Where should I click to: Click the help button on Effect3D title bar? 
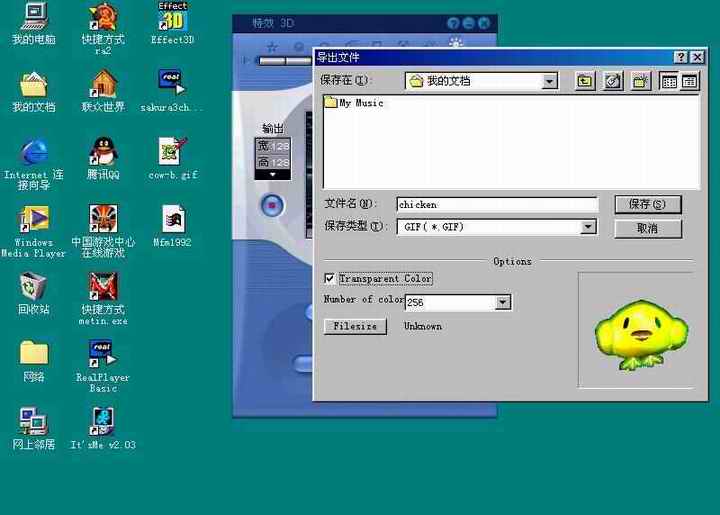[x=453, y=23]
